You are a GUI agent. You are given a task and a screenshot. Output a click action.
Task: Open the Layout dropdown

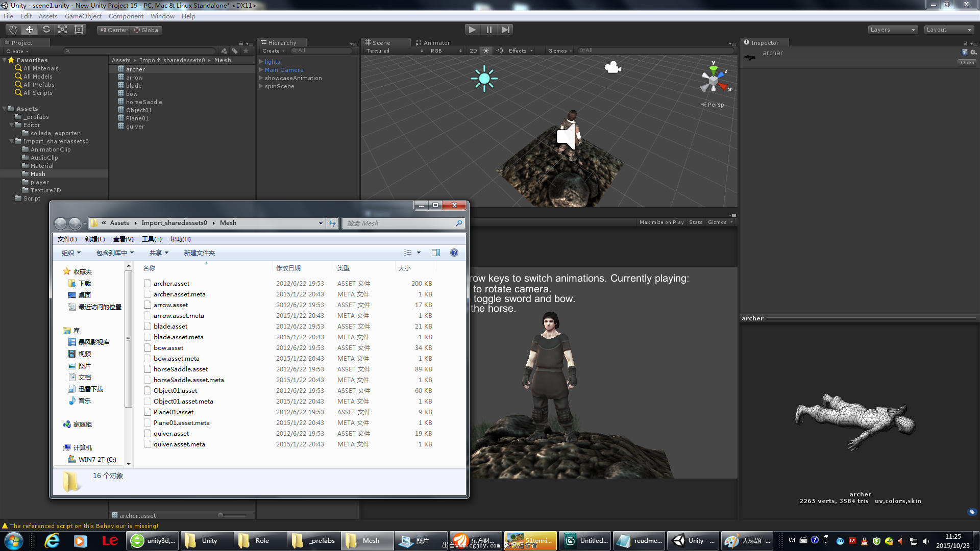(949, 30)
